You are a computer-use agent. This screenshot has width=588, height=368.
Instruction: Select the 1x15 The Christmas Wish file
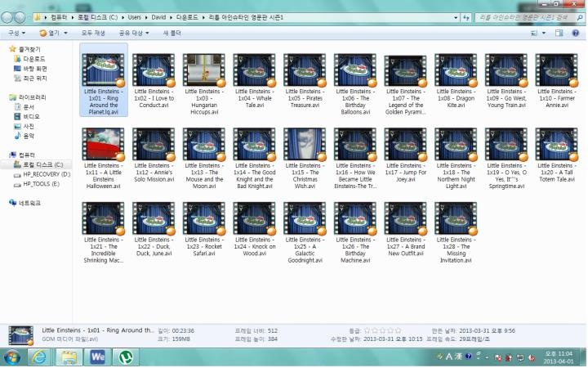click(305, 158)
